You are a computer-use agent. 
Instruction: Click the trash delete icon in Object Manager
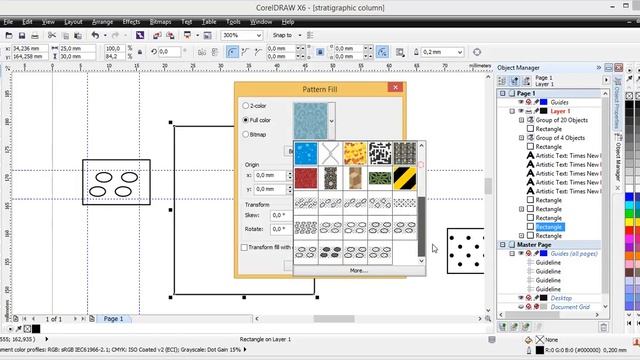pos(603,327)
